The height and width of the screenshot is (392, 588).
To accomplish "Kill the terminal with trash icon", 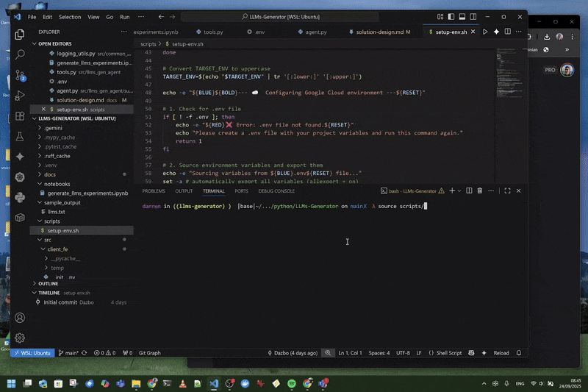I will (x=479, y=190).
